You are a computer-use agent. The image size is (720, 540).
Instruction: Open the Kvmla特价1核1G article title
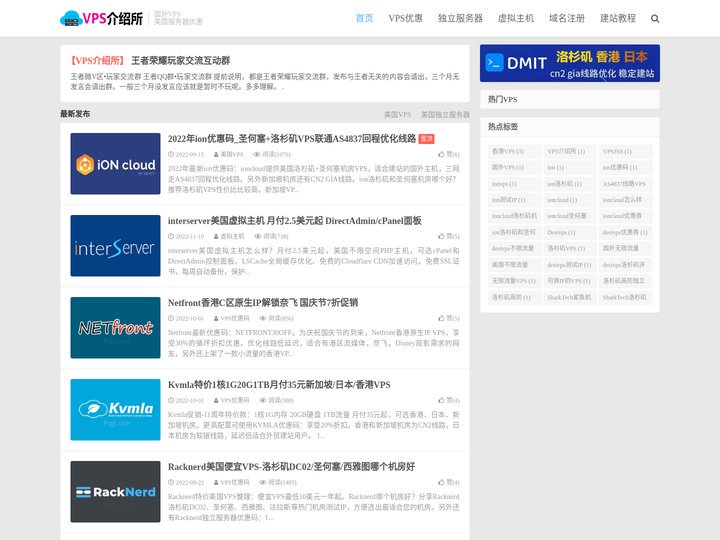[279, 385]
